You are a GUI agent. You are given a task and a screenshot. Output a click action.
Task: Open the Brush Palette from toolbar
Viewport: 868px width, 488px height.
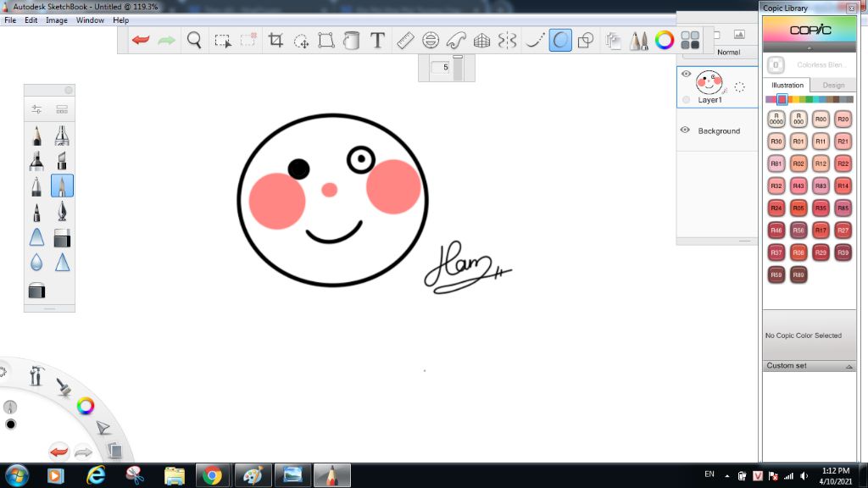pyautogui.click(x=638, y=41)
